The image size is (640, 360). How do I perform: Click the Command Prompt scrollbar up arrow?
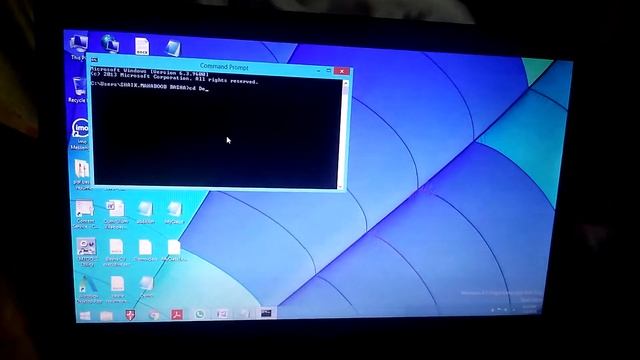click(345, 83)
